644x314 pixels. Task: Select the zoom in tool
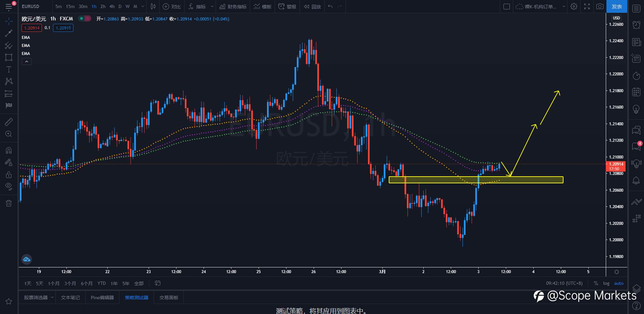pos(9,134)
